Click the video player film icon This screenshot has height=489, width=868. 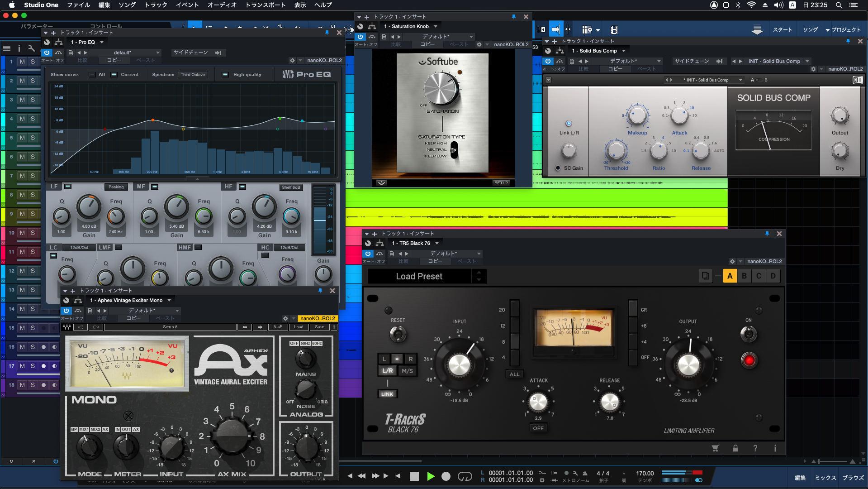pos(614,30)
